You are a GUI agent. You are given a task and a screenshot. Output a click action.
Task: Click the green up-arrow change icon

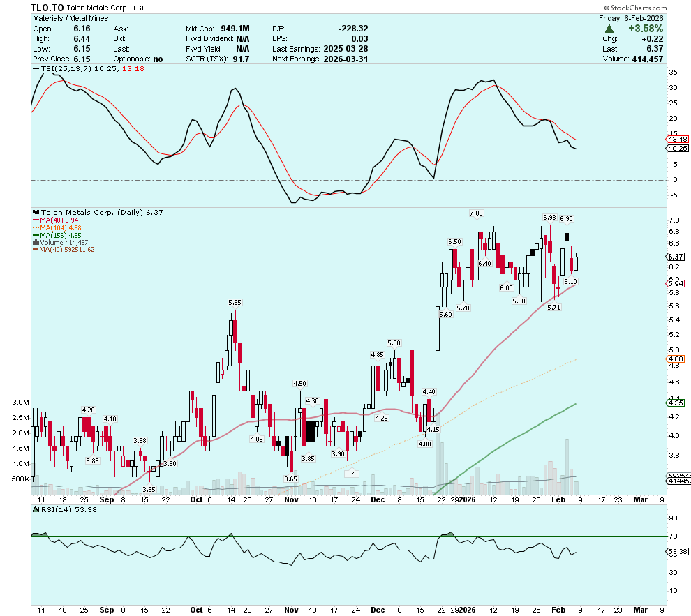click(609, 29)
